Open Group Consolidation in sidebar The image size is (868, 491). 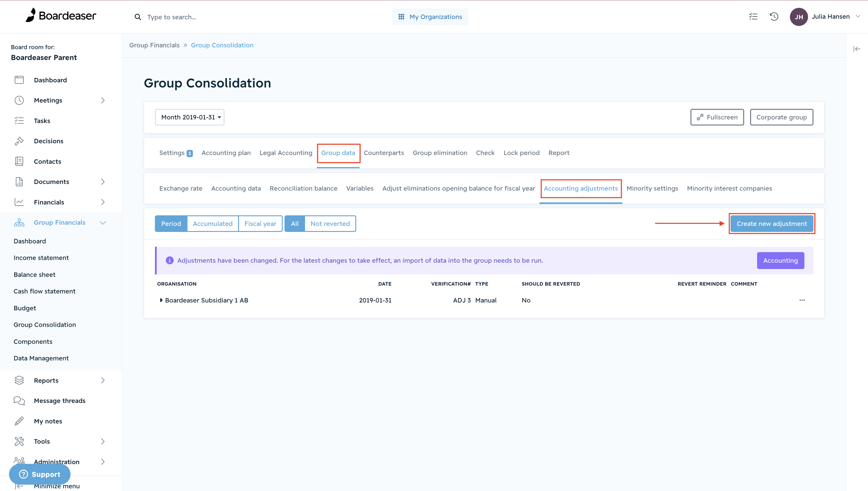[45, 325]
